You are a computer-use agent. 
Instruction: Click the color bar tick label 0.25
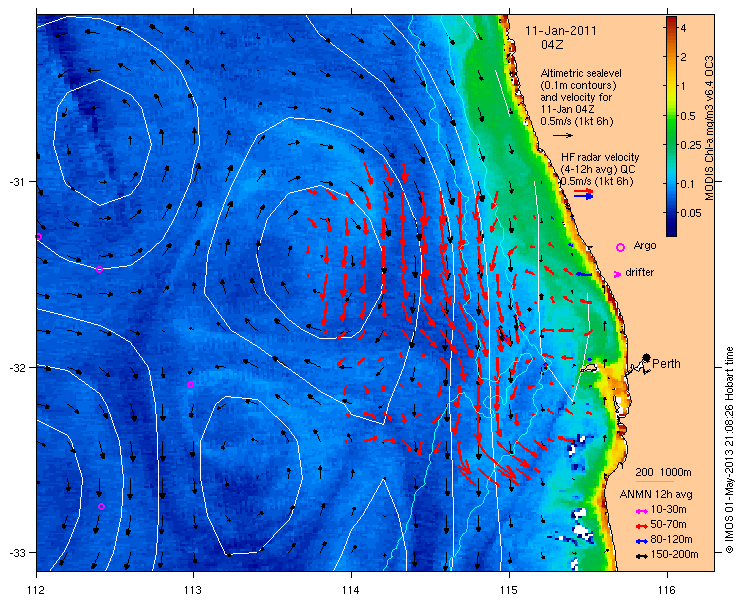tap(690, 146)
